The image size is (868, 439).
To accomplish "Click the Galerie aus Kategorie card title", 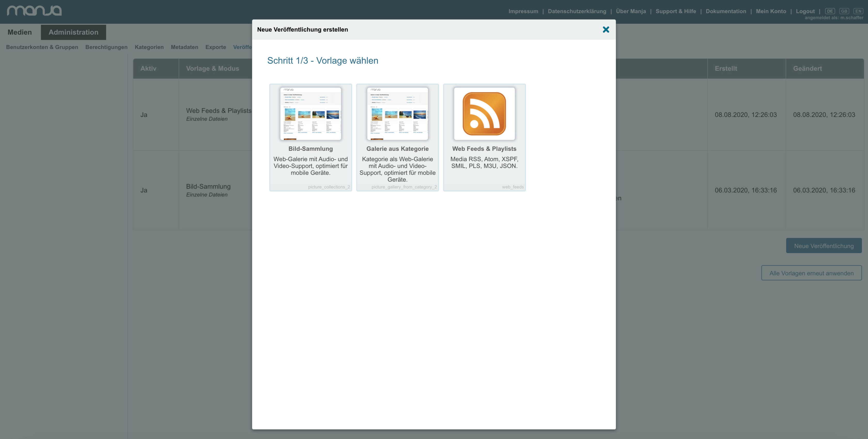I will click(397, 148).
